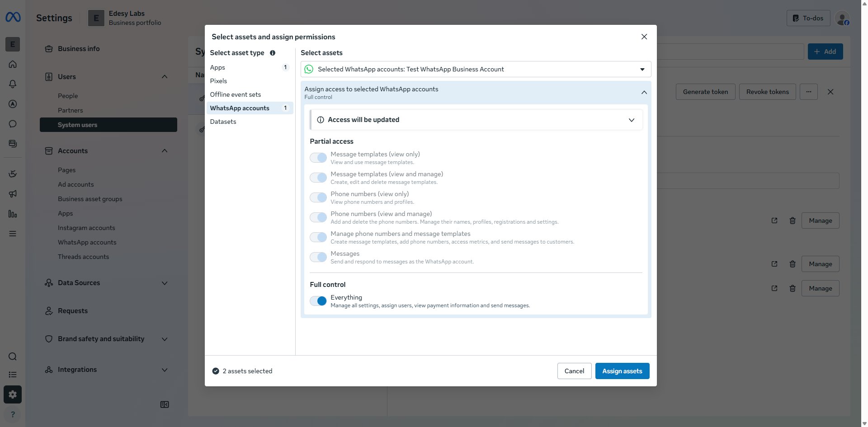Viewport: 868px width, 427px height.
Task: Click the compass icon in left rail
Action: coord(13,104)
